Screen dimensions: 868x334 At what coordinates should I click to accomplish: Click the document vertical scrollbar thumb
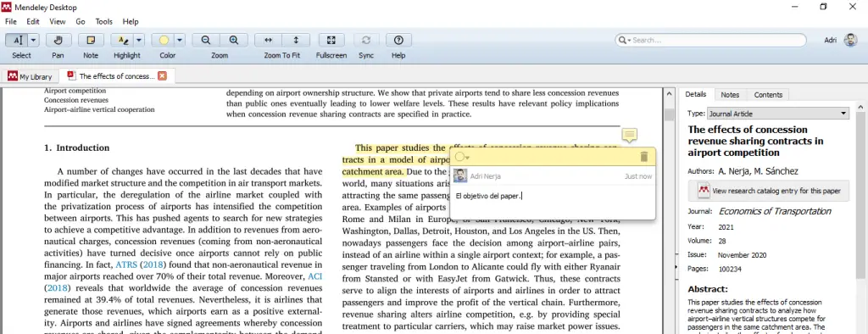(669, 114)
